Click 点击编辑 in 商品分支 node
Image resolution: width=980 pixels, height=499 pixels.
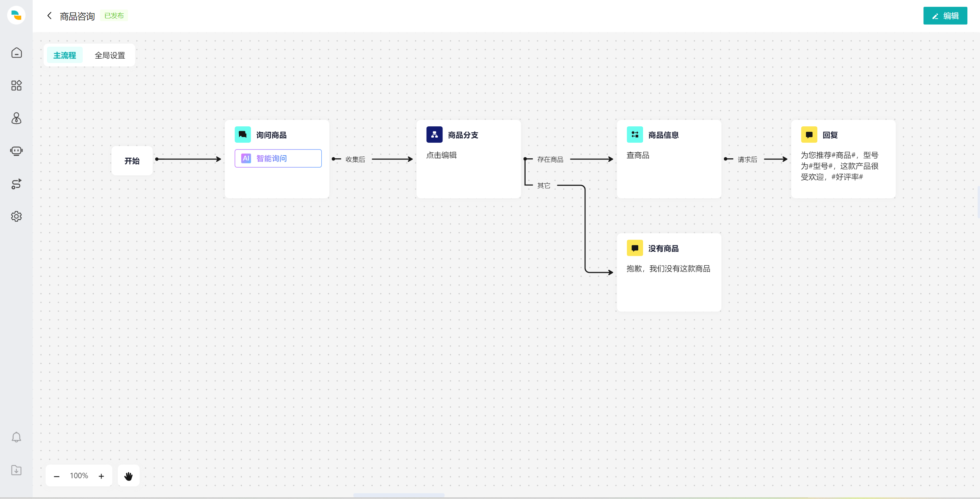pos(441,155)
